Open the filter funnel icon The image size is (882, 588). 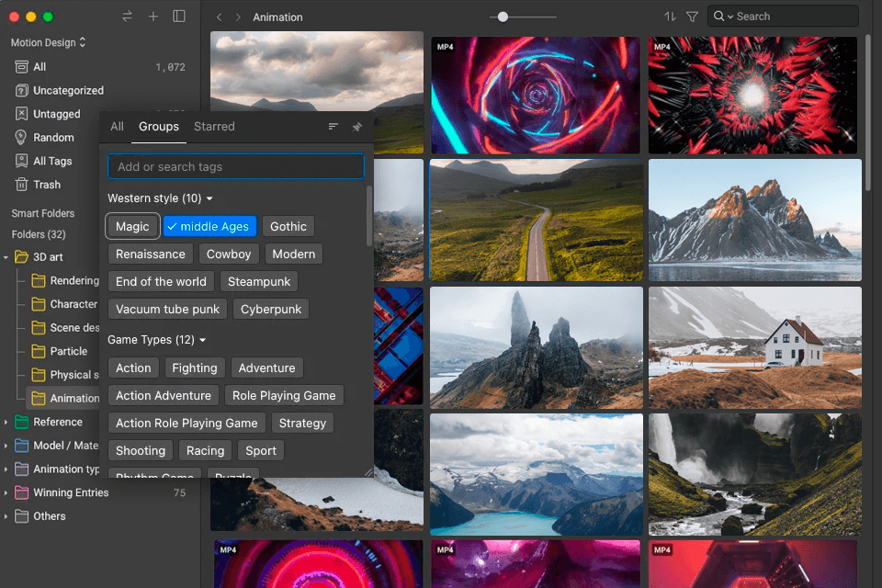tap(693, 17)
